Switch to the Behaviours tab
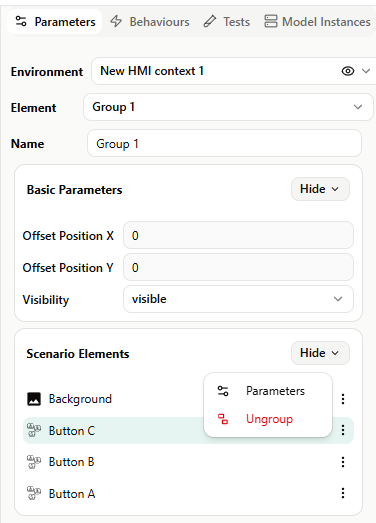This screenshot has width=376, height=523. click(150, 22)
